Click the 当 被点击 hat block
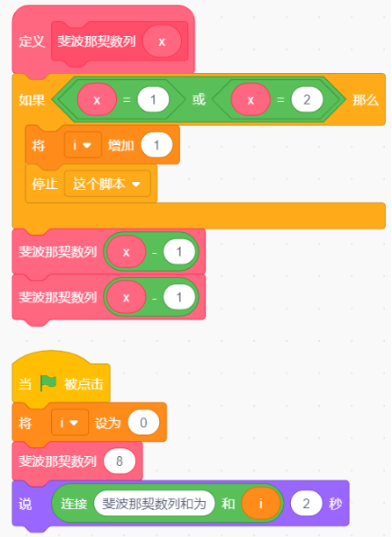392x537 pixels. pos(61,381)
